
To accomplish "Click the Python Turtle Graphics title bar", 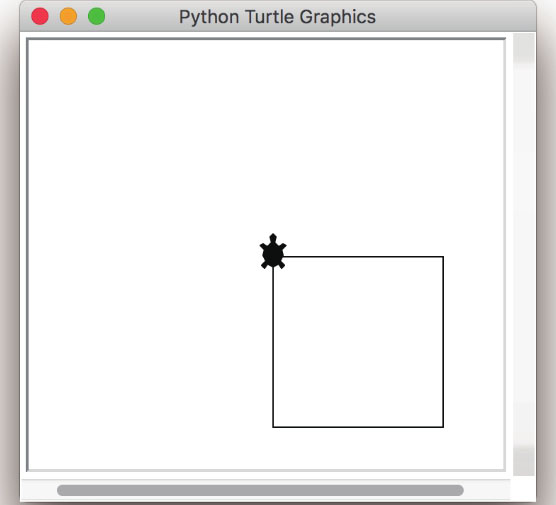I will coord(278,16).
